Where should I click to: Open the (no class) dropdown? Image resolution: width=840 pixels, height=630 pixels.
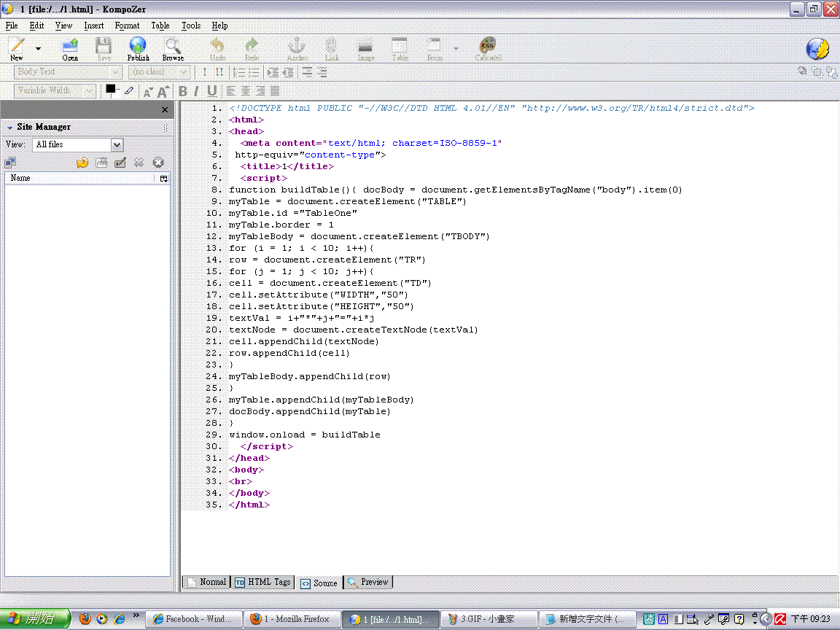pos(159,71)
